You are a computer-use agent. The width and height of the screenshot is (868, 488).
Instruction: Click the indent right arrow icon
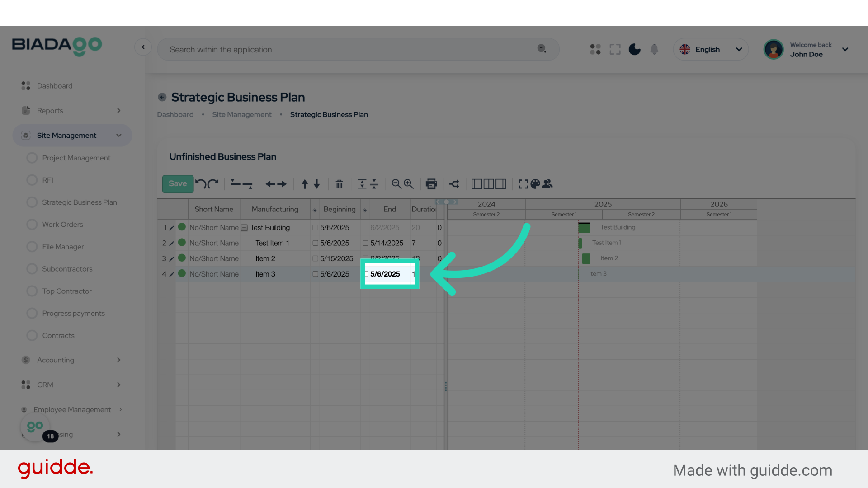[282, 184]
